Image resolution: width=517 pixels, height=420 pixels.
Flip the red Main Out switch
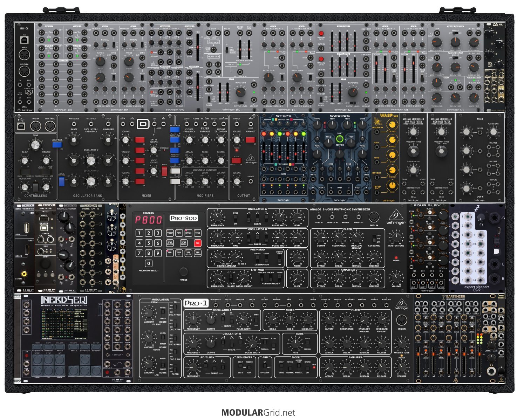pyautogui.click(x=250, y=140)
